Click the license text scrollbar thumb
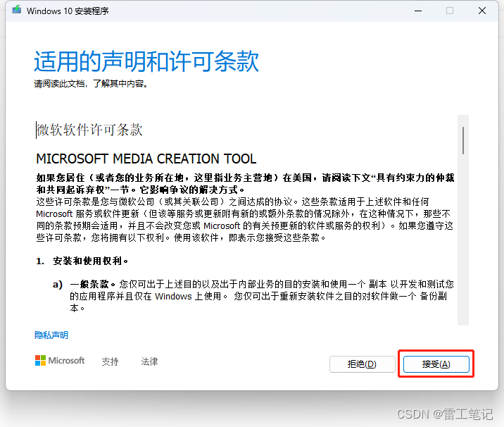The height and width of the screenshot is (427, 504). pos(463,140)
